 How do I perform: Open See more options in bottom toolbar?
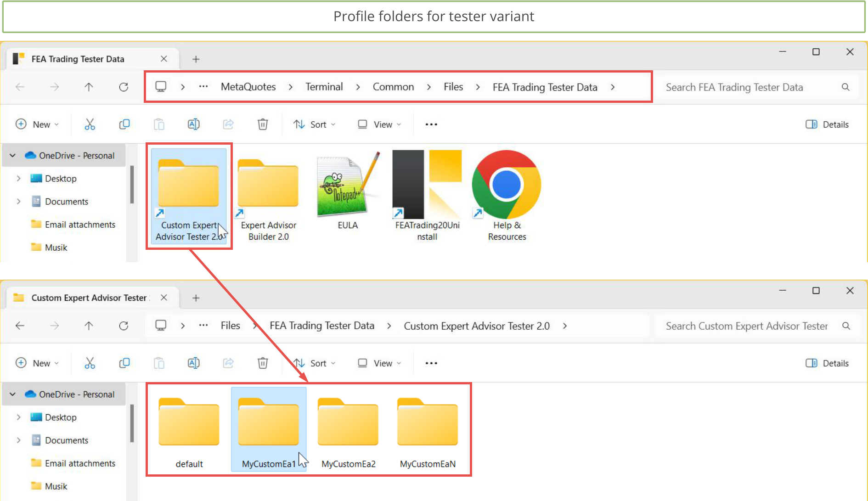tap(431, 363)
